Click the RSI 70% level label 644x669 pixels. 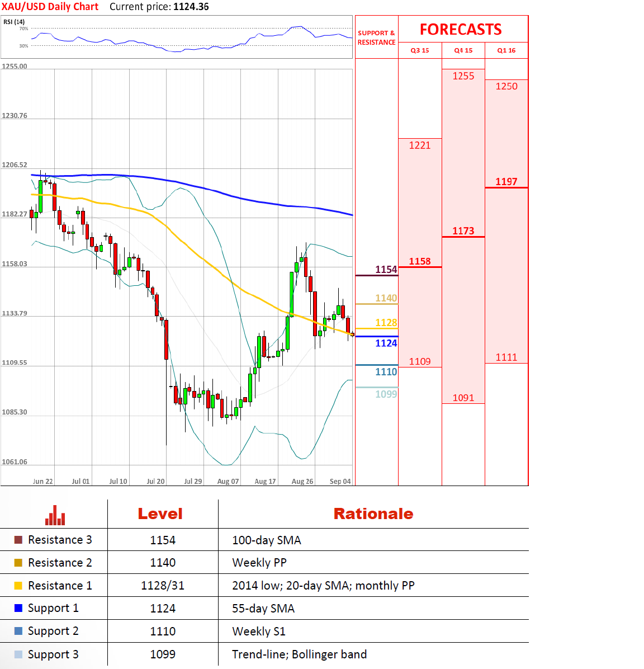coord(23,29)
